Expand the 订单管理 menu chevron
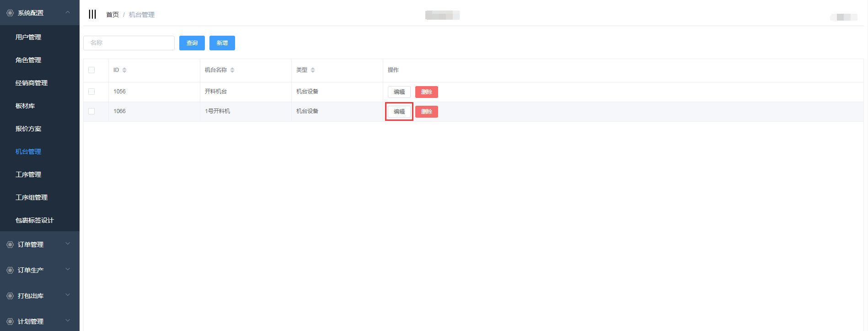Image resolution: width=868 pixels, height=331 pixels. pos(68,244)
